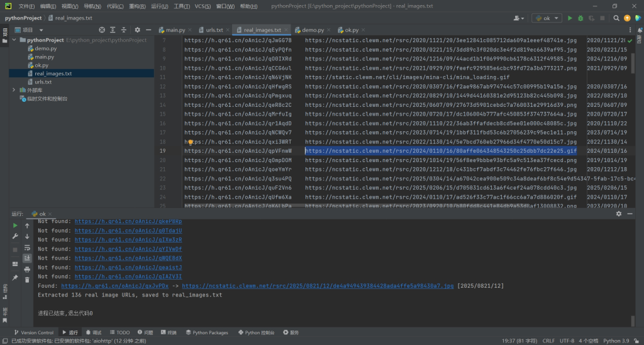Pin the Run tab with pin icon
Image resolution: width=644 pixels, height=345 pixels.
click(x=15, y=277)
